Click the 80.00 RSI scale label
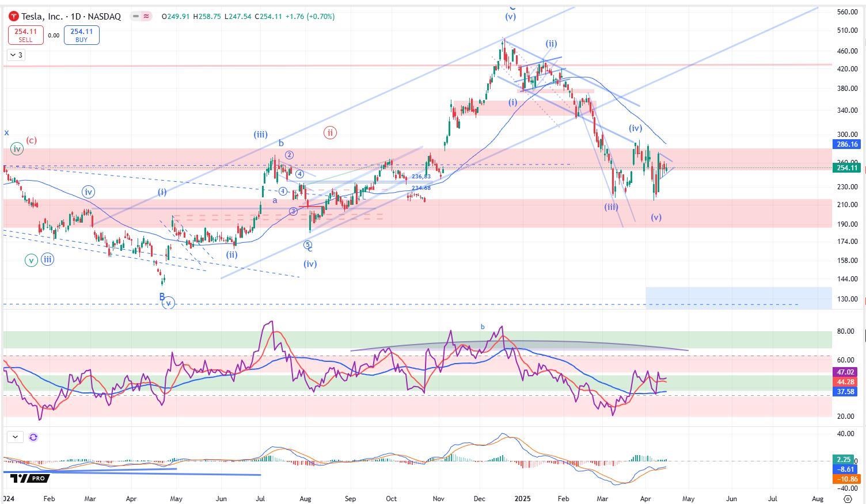866x504 pixels. click(845, 331)
